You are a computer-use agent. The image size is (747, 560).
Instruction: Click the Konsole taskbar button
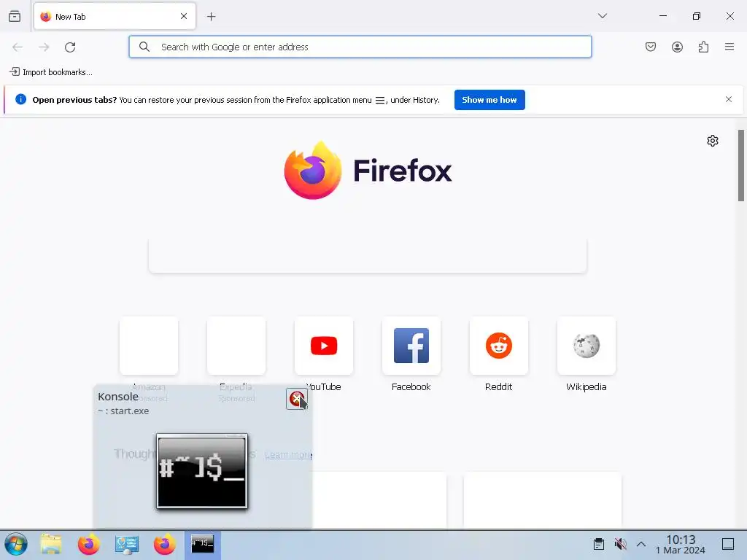click(203, 544)
